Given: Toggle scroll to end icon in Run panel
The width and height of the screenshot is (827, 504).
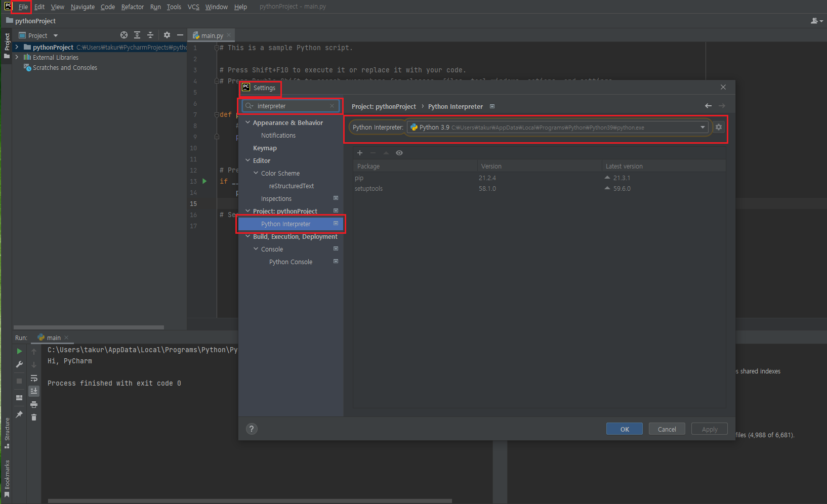Looking at the screenshot, I should click(34, 391).
